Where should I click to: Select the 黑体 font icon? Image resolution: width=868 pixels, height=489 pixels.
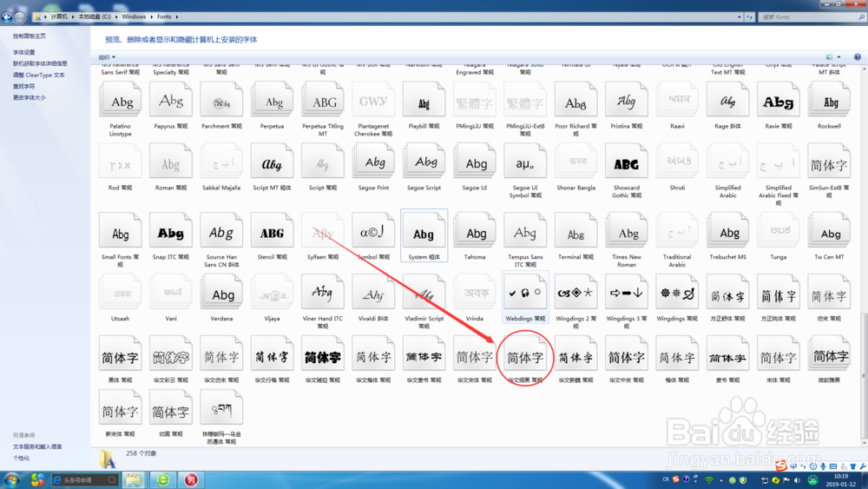point(121,354)
